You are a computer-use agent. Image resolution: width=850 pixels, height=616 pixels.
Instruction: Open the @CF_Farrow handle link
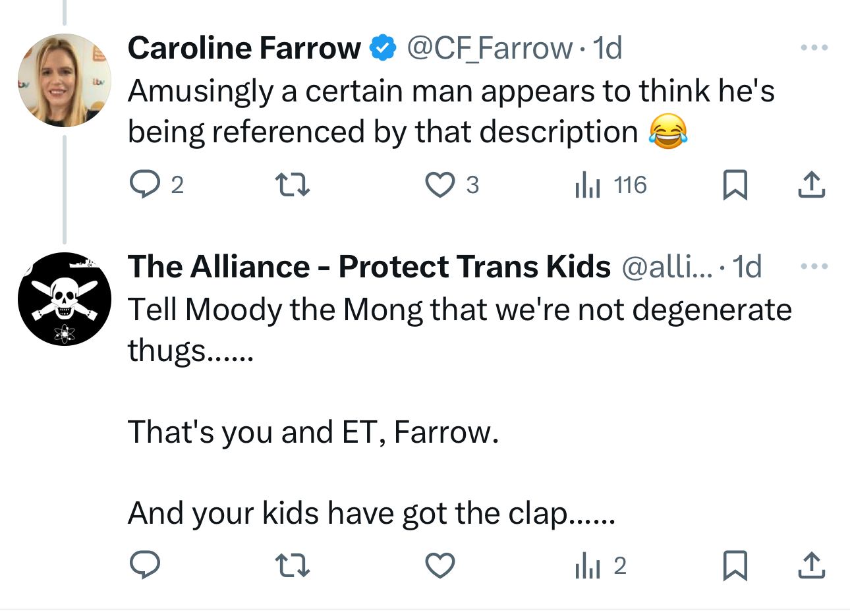(x=489, y=48)
